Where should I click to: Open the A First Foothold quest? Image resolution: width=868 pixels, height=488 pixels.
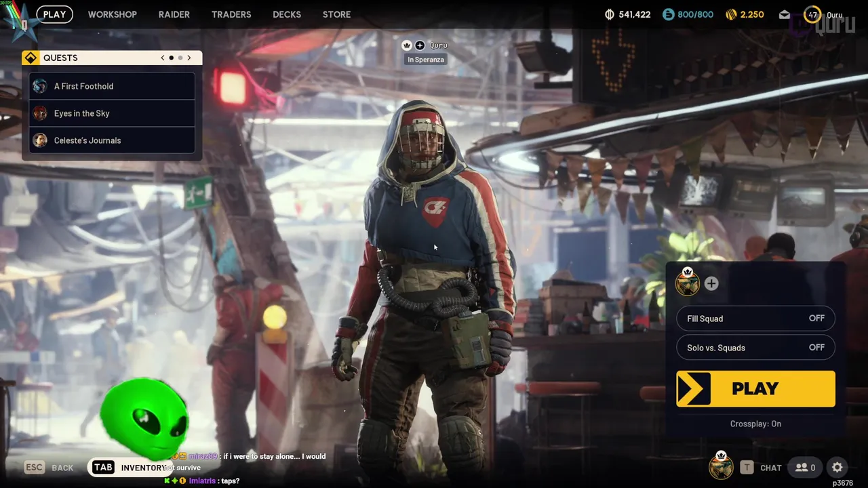coord(113,86)
